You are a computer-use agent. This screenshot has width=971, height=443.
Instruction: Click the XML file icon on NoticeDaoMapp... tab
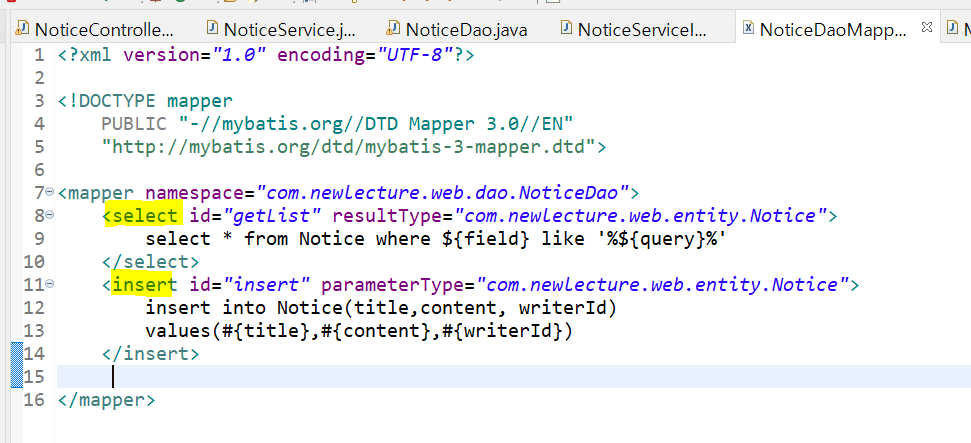click(x=748, y=28)
